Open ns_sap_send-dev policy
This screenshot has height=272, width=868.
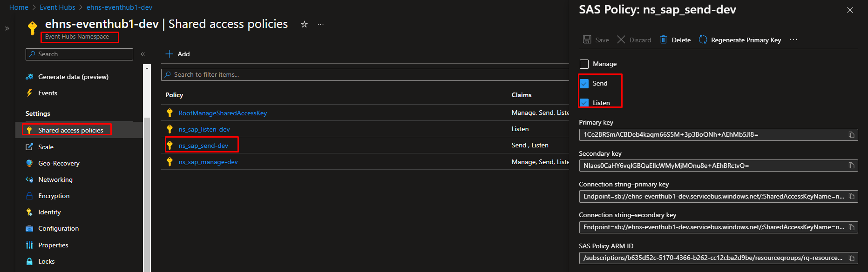203,146
